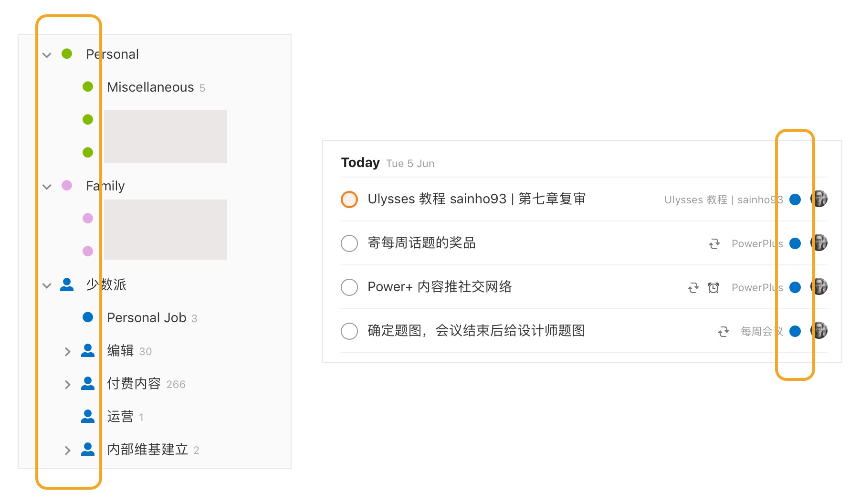Screen dimensions: 860x504
Task: Collapse the Family project group
Action: pos(47,187)
